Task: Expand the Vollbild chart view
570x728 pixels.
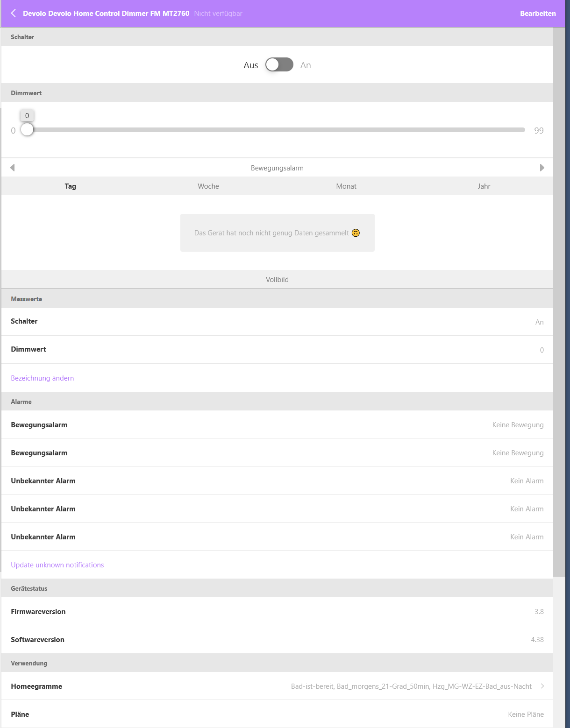Action: (277, 280)
